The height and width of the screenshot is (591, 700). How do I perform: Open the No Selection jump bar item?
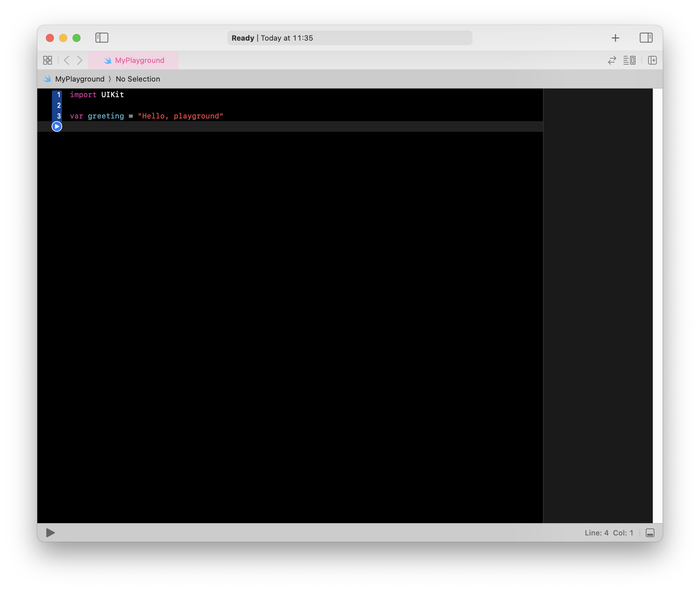pyautogui.click(x=138, y=79)
